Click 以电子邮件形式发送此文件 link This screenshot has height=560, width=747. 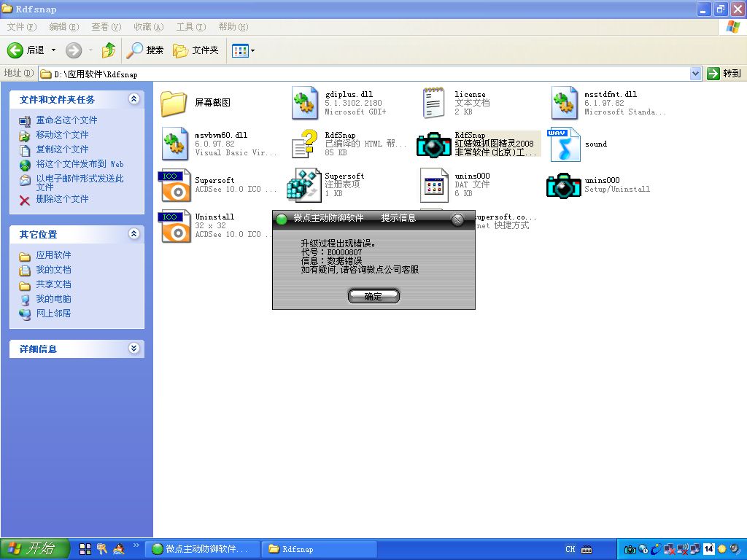pos(80,182)
